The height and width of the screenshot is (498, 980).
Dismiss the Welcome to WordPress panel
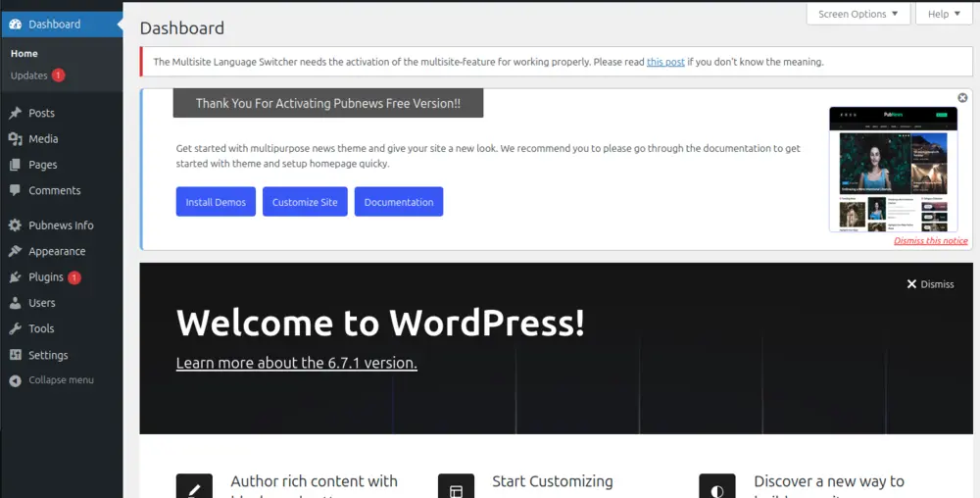coord(931,284)
